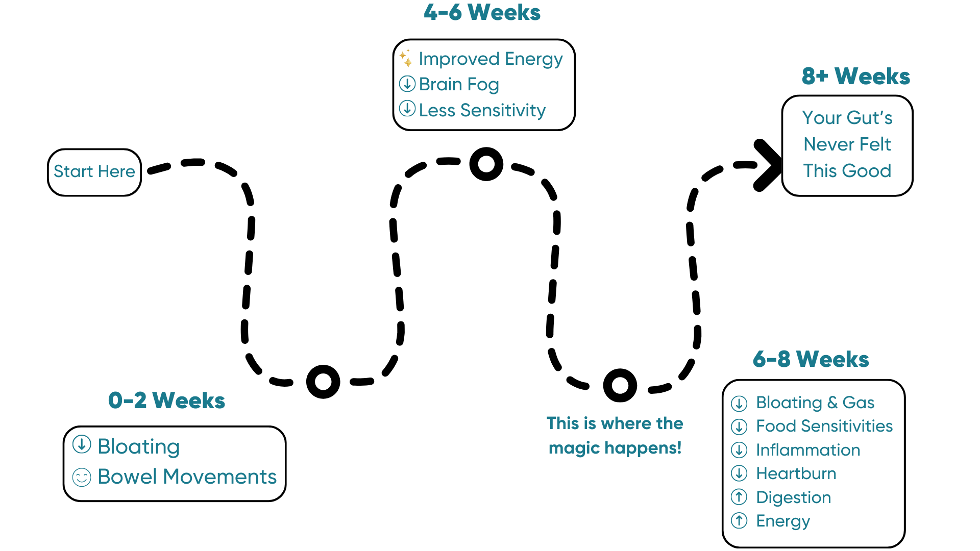
Task: Click the Start Here button
Action: click(95, 171)
